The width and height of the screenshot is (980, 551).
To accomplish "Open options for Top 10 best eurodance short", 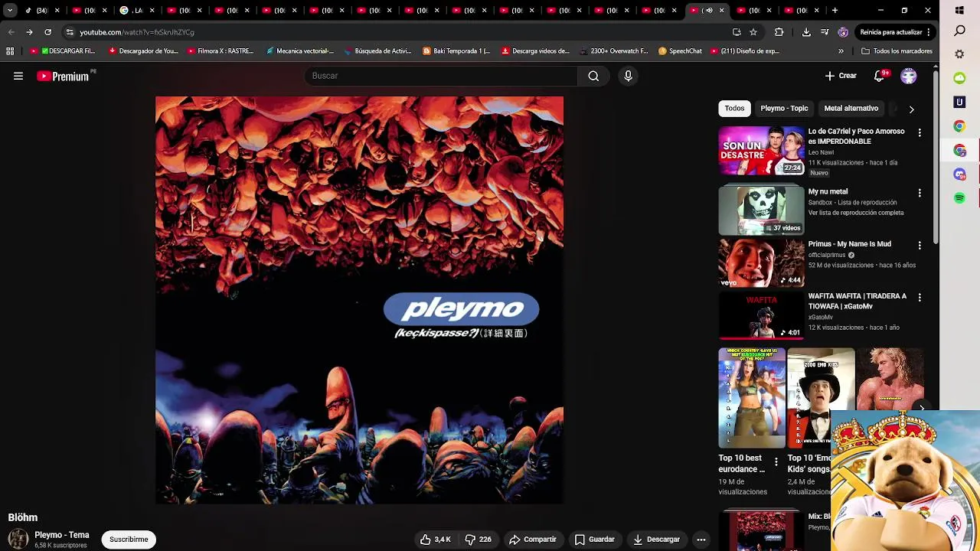I will tap(776, 463).
